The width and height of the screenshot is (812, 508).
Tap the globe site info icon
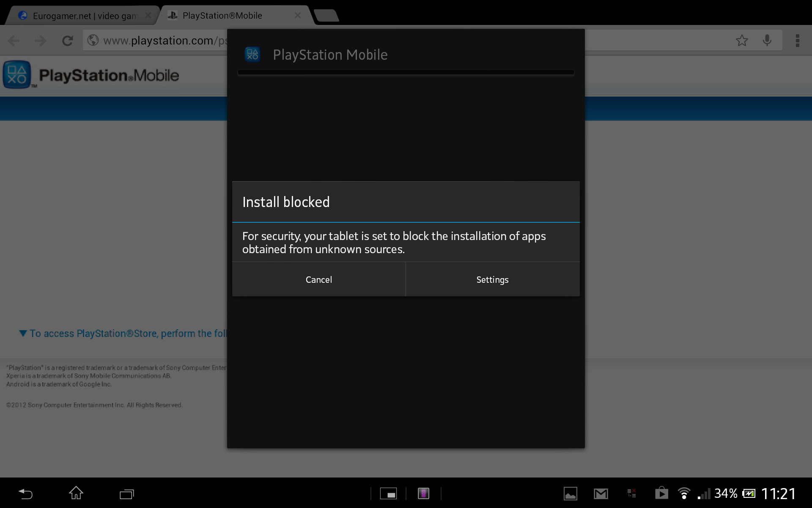click(93, 40)
